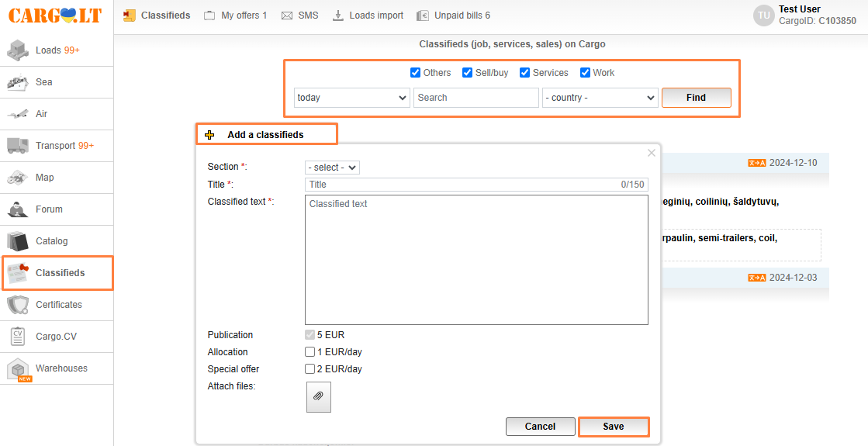Open the Warehouses box icon

[x=18, y=369]
